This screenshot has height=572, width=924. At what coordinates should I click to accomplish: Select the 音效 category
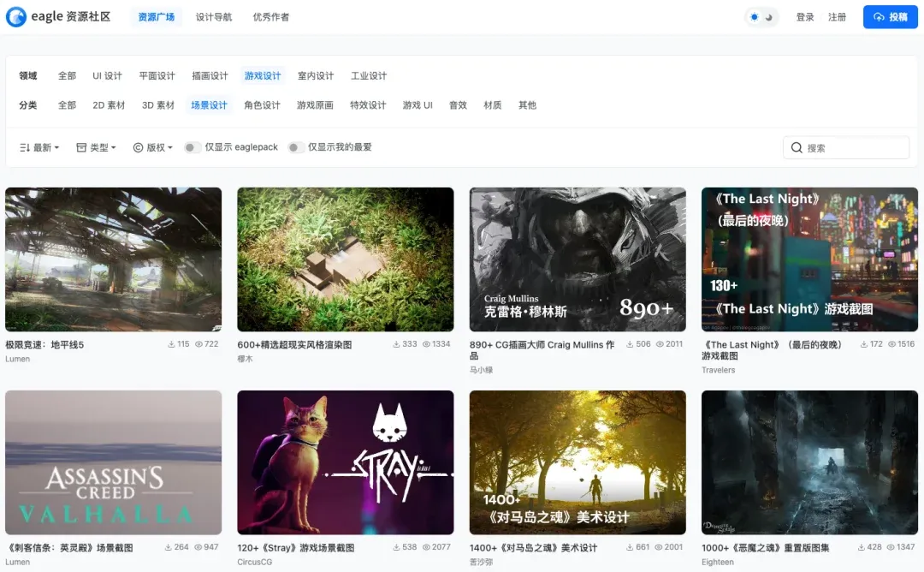458,105
